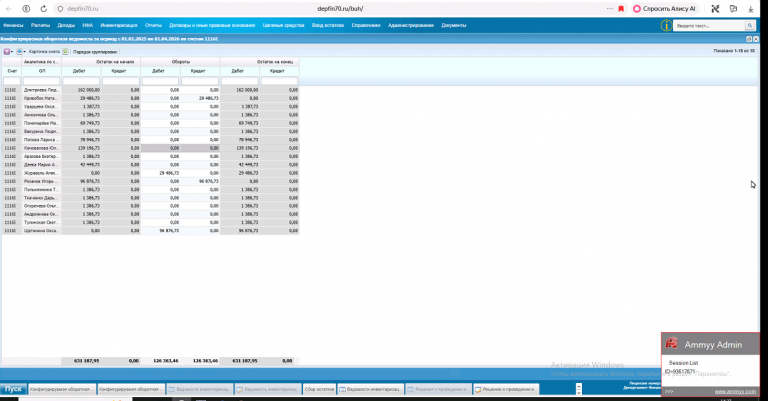This screenshot has width=768, height=401.
Task: Switch to the Сбор остатков taskbar tab
Action: pos(319,389)
